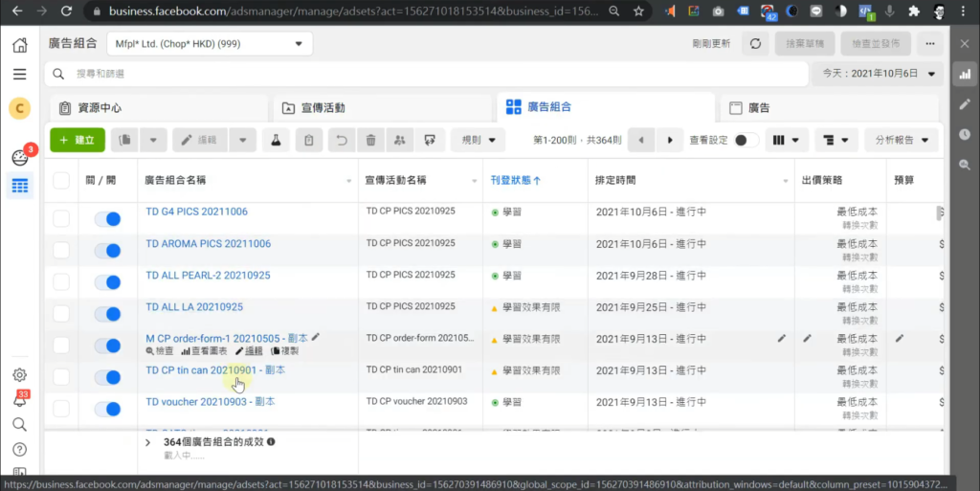
Task: Click the refresh icon beside 刷刷更新
Action: (755, 44)
